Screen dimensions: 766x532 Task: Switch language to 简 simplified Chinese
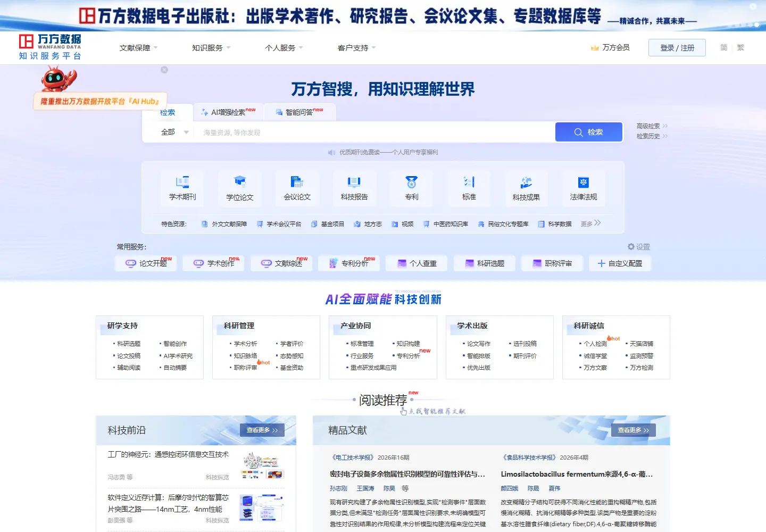[x=723, y=47]
